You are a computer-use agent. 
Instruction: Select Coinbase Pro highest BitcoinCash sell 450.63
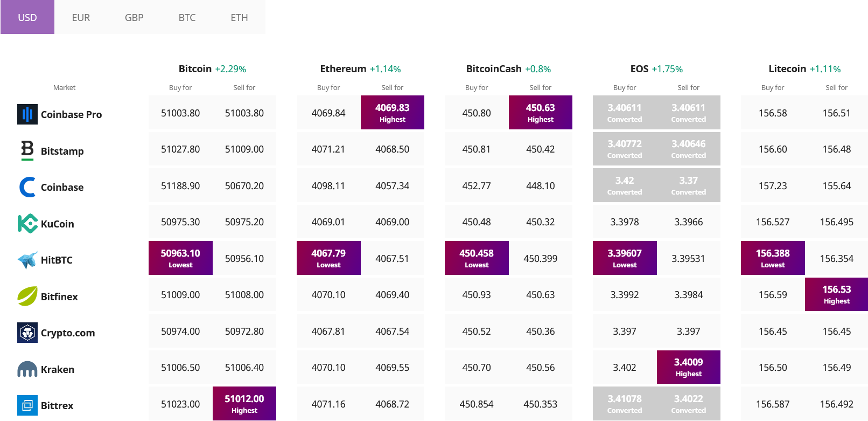click(x=541, y=112)
